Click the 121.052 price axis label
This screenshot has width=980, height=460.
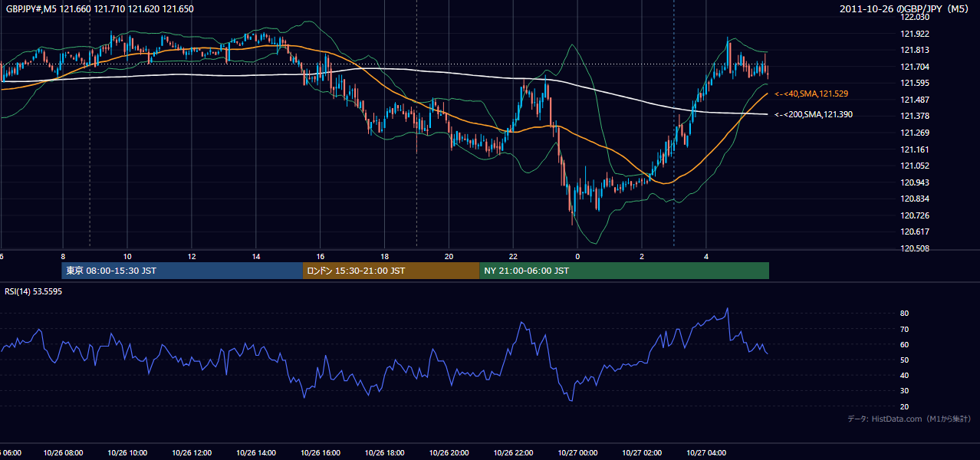click(x=914, y=166)
